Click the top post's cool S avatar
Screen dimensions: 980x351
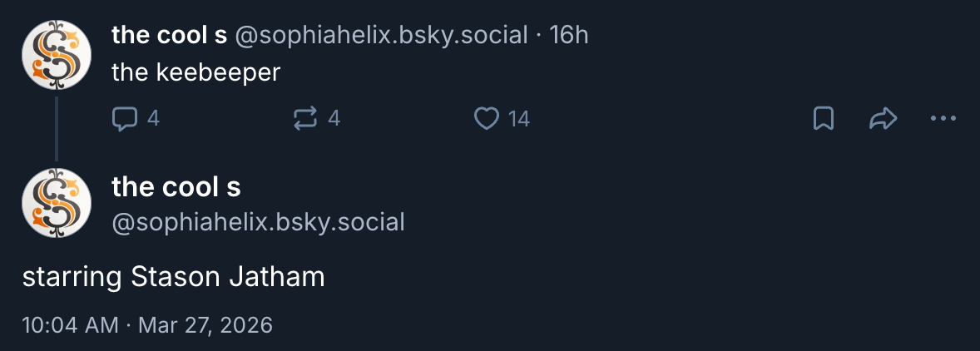pyautogui.click(x=56, y=55)
